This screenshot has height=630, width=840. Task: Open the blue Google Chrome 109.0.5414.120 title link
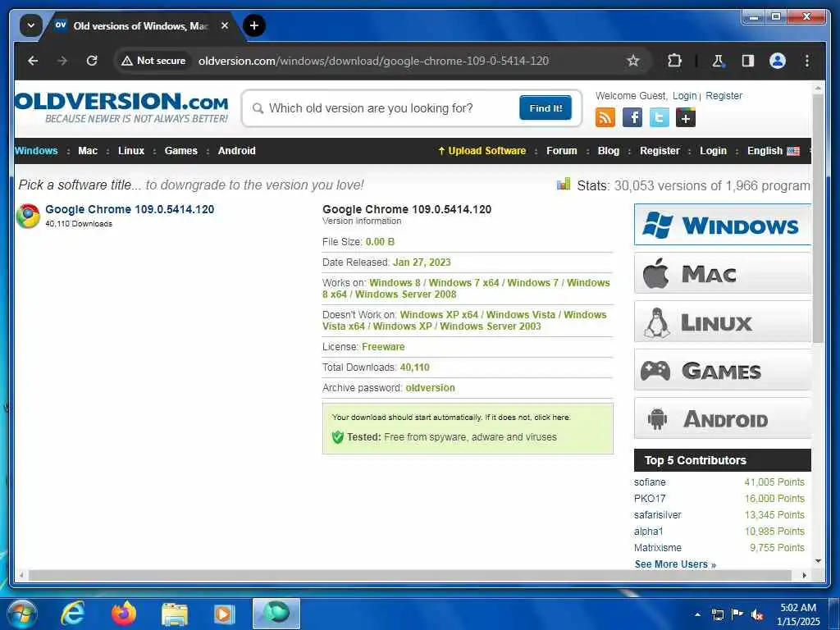click(130, 209)
